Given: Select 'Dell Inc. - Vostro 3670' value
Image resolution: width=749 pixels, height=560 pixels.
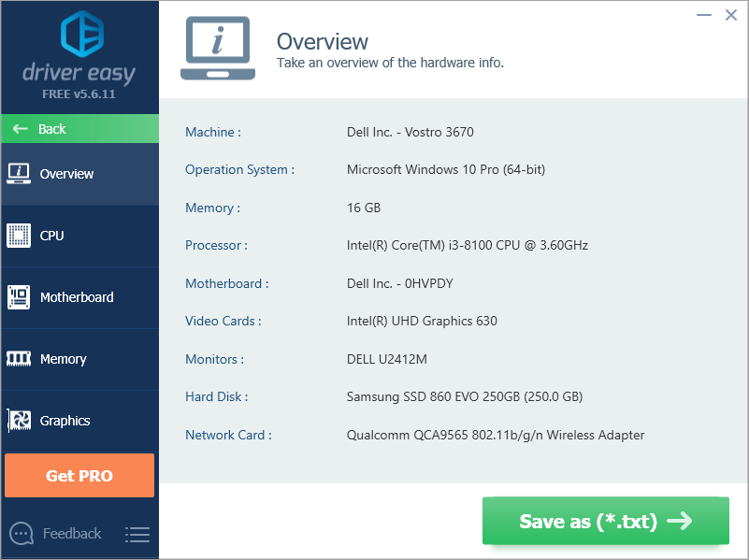Looking at the screenshot, I should 411,132.
